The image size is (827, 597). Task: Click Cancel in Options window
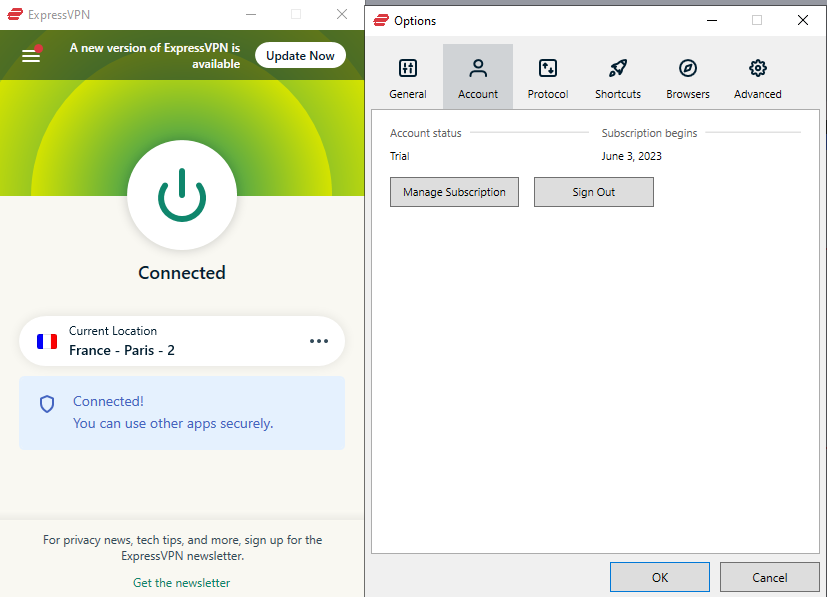pos(770,577)
